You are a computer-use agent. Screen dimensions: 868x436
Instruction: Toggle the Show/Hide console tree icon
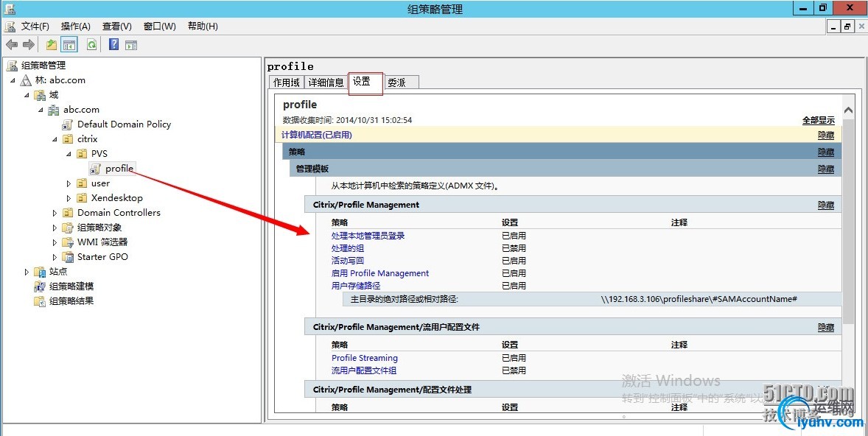coord(69,45)
